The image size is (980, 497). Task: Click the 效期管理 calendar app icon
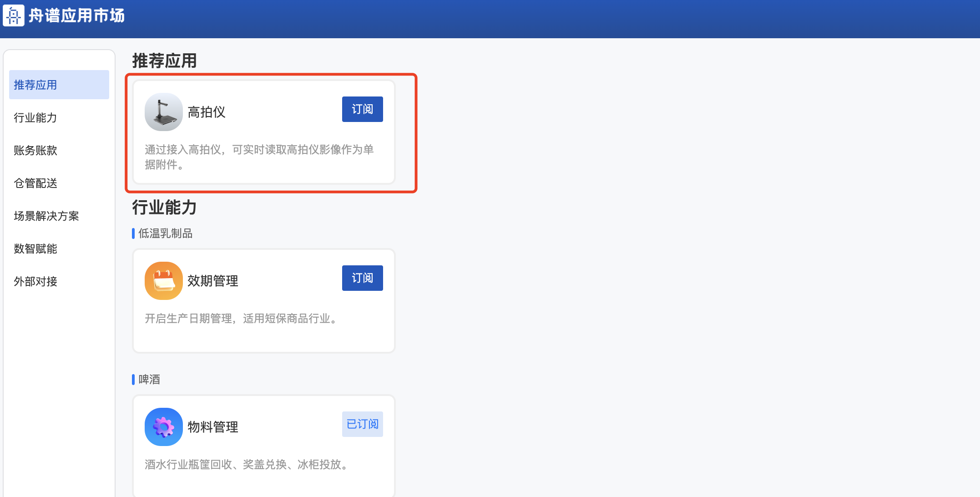(163, 281)
